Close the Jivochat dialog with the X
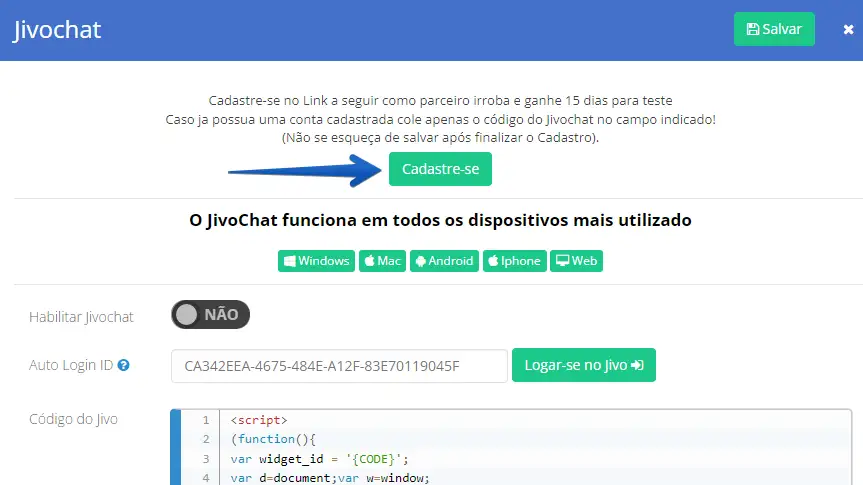 coord(848,30)
